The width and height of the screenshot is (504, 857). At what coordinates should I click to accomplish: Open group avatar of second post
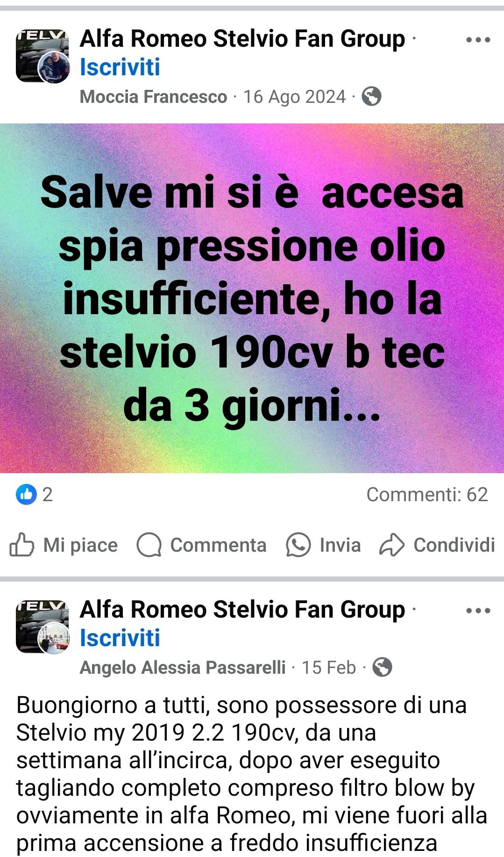[x=43, y=627]
